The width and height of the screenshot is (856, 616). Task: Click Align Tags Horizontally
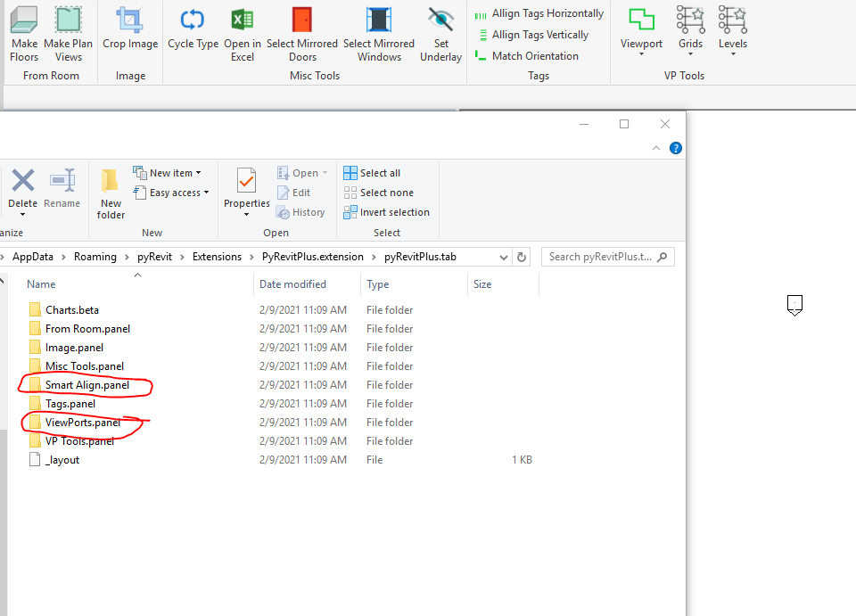539,13
